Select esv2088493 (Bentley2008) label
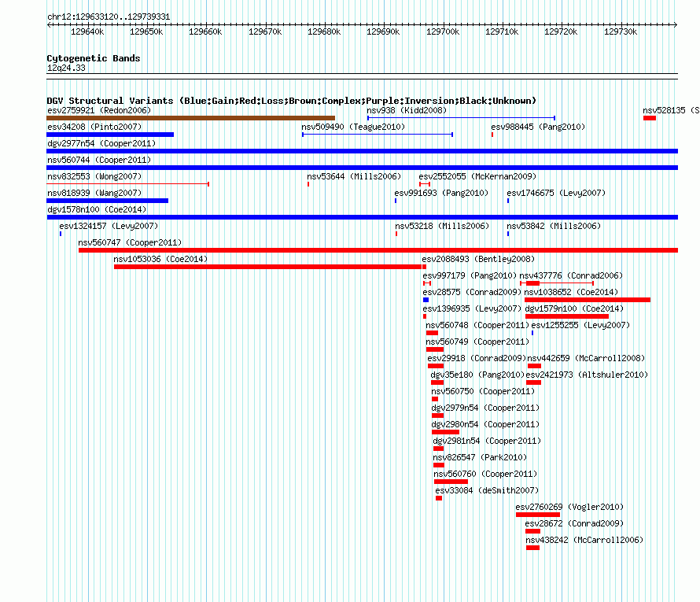700x602 pixels. coord(478,259)
